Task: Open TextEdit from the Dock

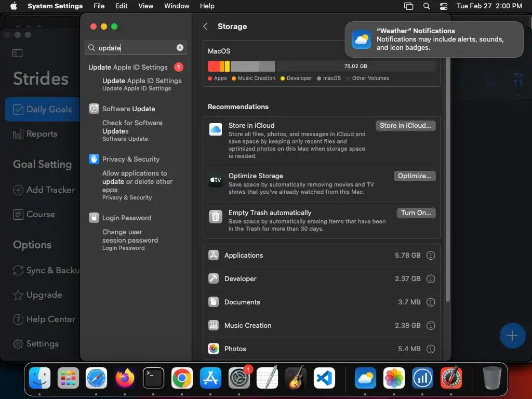Action: pos(268,378)
